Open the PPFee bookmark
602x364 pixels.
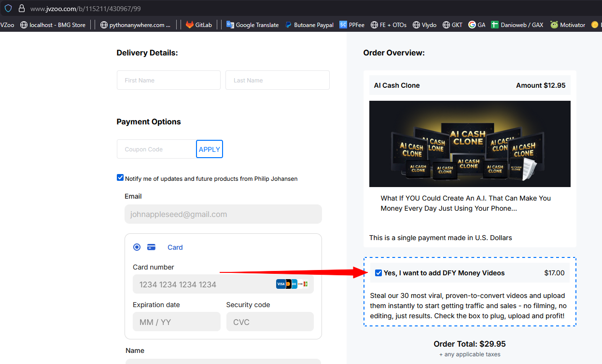(352, 25)
